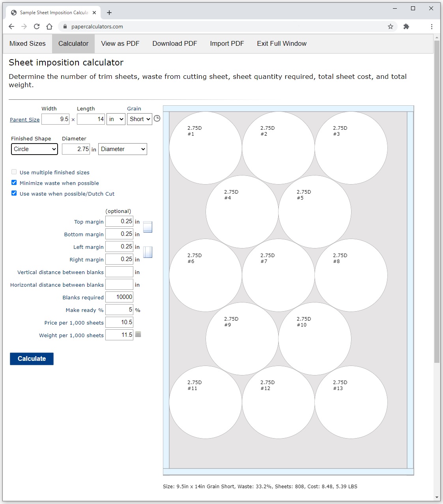Expand the Grain Short dropdown

tap(140, 119)
